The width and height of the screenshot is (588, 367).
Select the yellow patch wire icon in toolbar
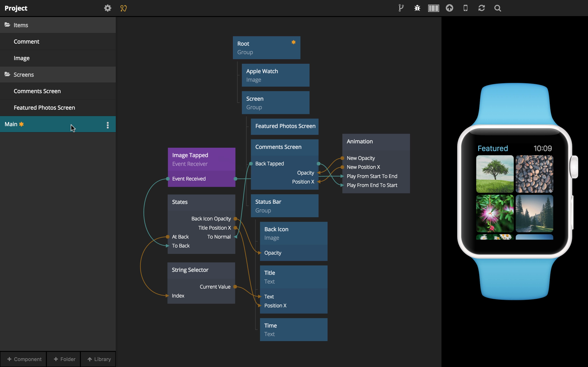pyautogui.click(x=123, y=8)
